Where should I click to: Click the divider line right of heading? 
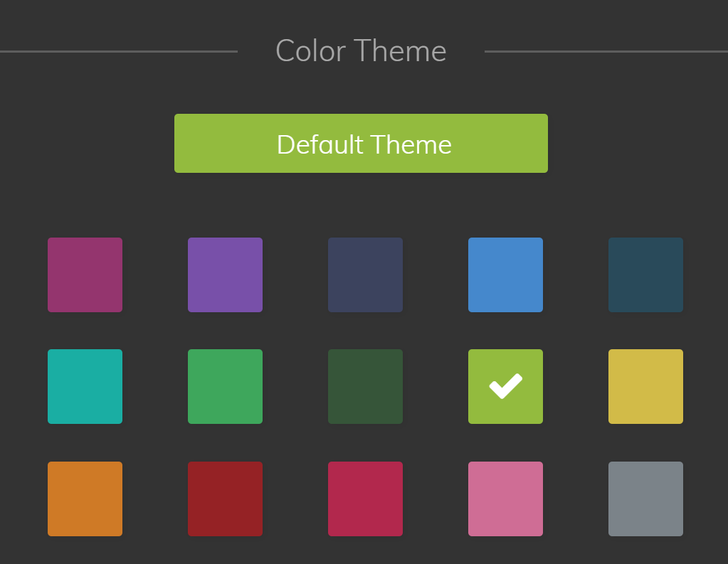606,51
